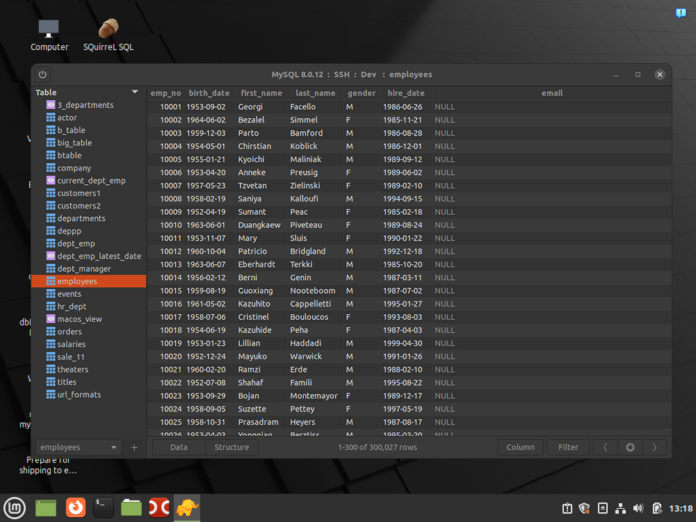
Task: Switch to the Structure tab
Action: coord(231,448)
